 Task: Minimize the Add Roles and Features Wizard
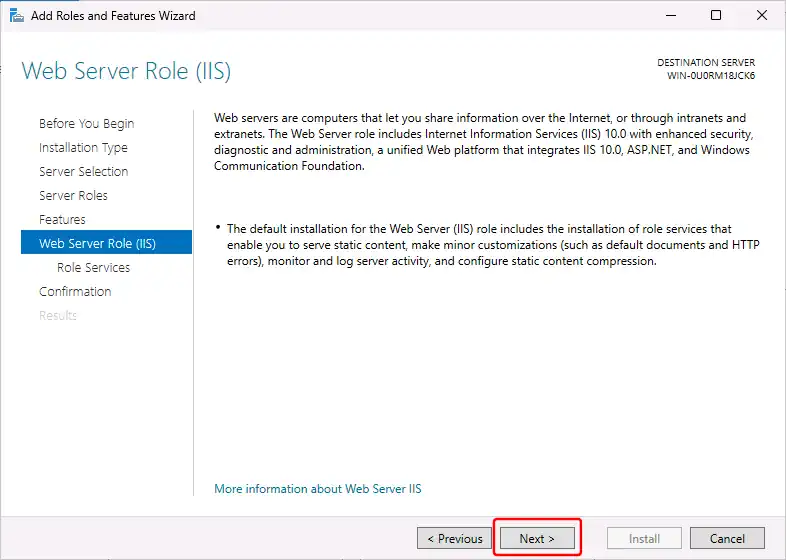(x=669, y=16)
